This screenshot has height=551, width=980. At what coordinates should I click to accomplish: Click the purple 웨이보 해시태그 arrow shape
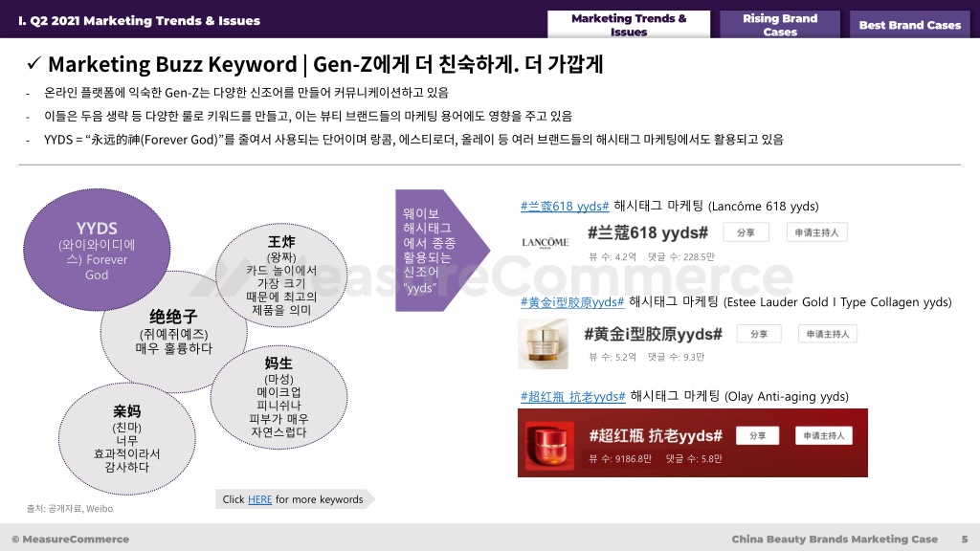(442, 251)
